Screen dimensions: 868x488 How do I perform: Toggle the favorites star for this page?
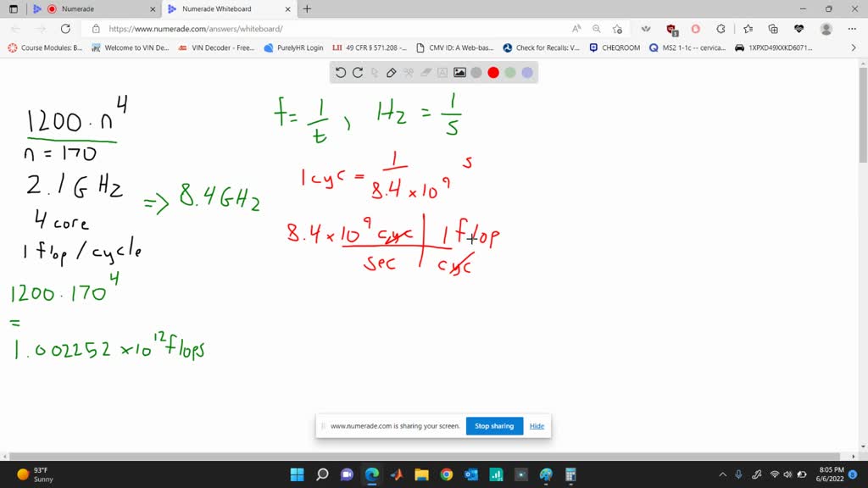coord(616,27)
